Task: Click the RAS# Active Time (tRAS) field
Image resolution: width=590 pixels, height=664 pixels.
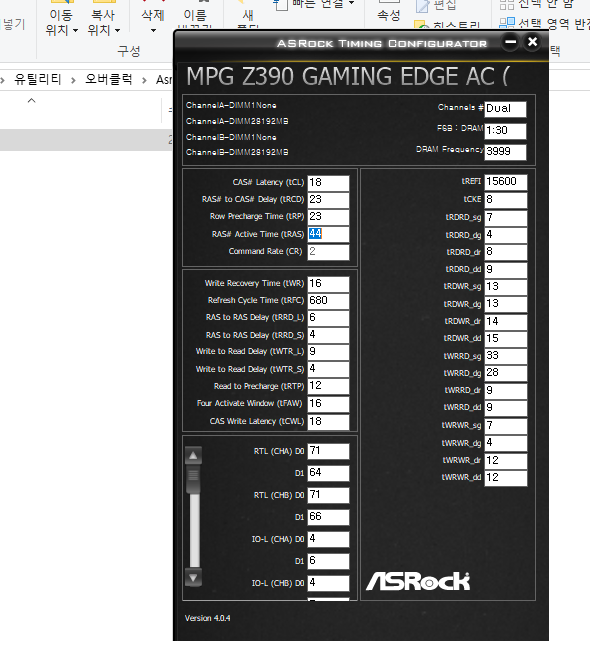Action: pos(328,234)
